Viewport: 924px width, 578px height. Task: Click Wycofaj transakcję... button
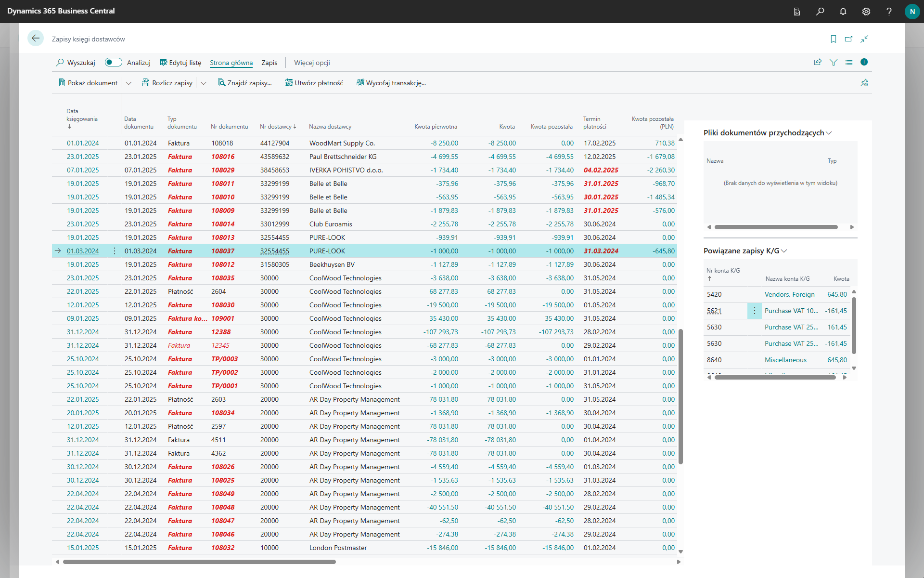coord(391,83)
